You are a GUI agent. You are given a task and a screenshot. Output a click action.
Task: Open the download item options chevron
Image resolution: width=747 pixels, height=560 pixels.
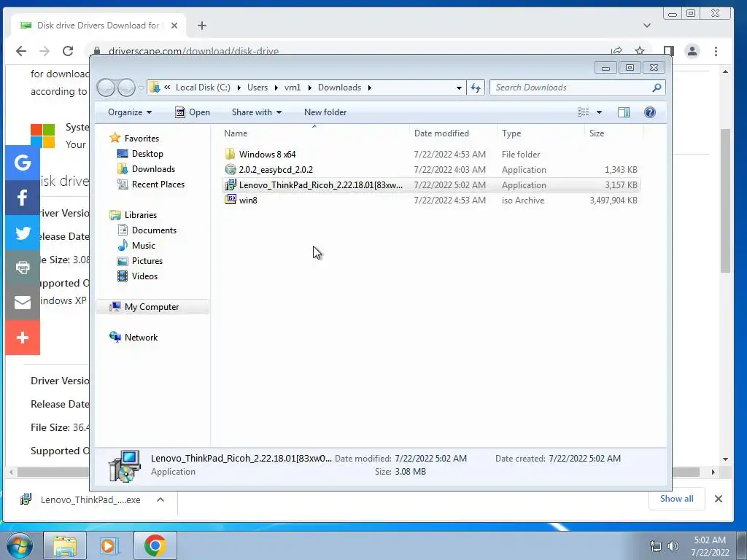(x=160, y=499)
